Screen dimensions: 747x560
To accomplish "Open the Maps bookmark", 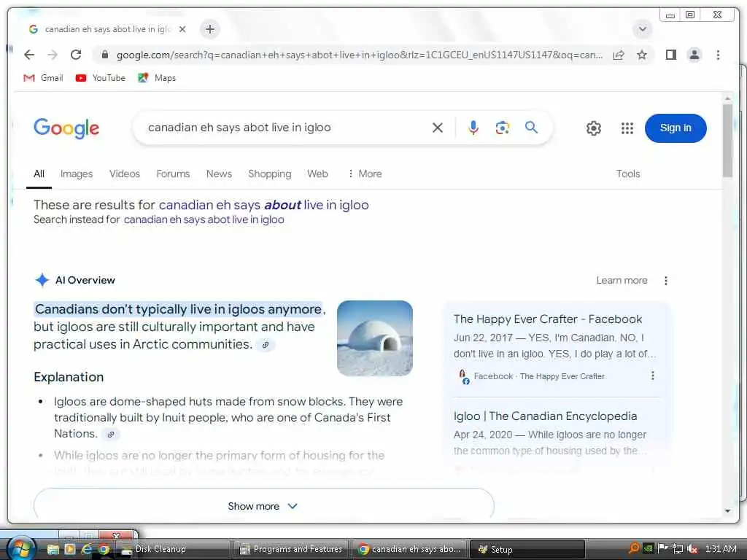I will (157, 77).
